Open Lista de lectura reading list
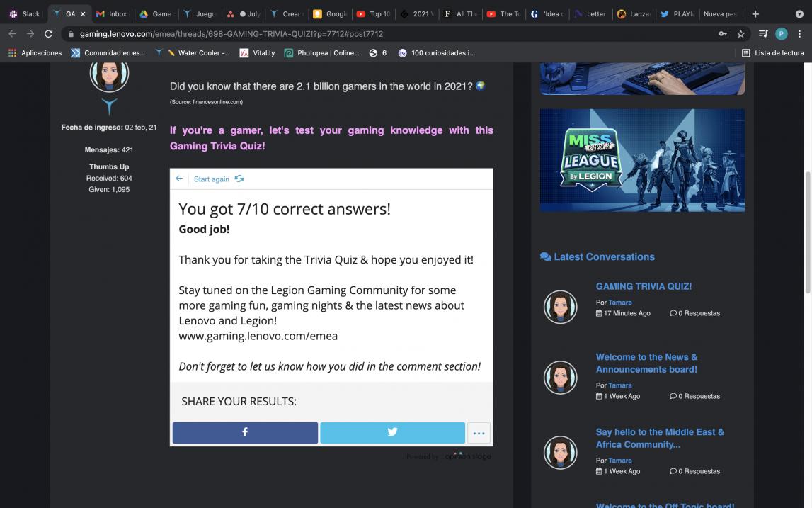This screenshot has width=812, height=508. (772, 53)
